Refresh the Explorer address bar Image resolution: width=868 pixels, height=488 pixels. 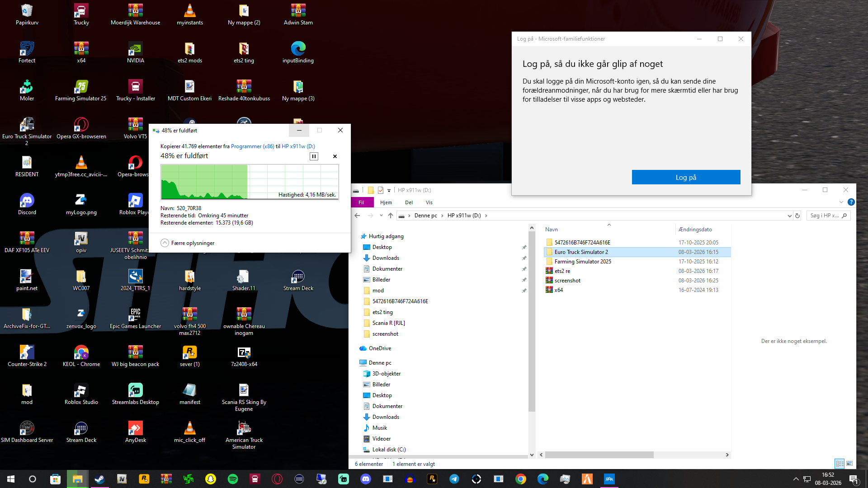click(x=797, y=216)
